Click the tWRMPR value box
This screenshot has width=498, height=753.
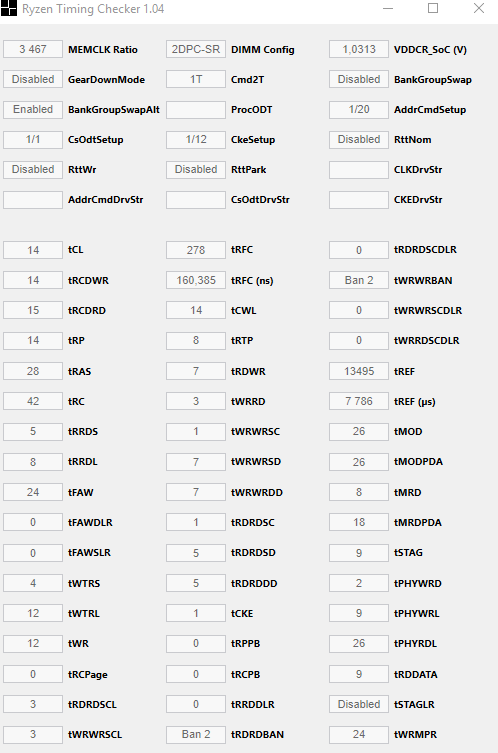point(359,734)
